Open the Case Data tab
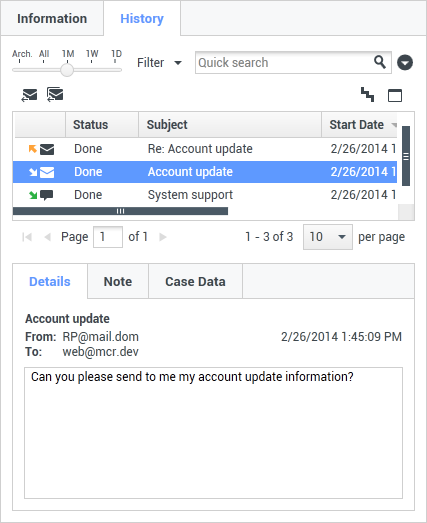The image size is (427, 523). [x=195, y=281]
